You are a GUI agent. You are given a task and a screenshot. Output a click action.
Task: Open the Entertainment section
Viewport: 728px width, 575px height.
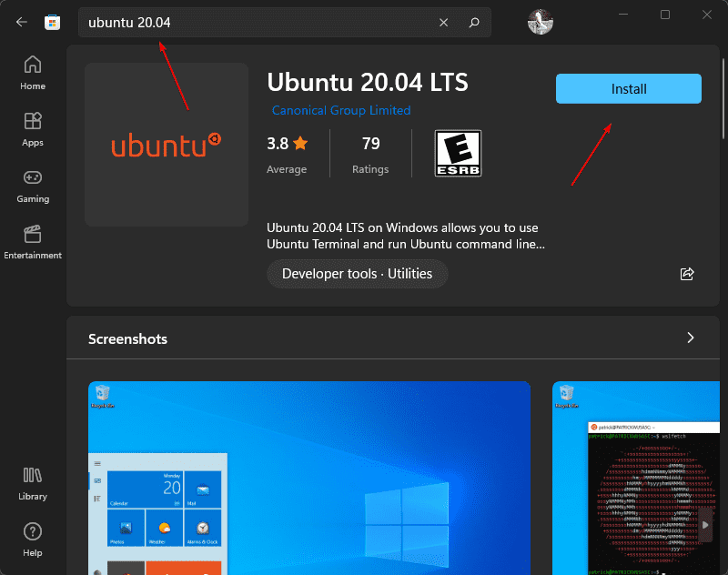tap(33, 242)
